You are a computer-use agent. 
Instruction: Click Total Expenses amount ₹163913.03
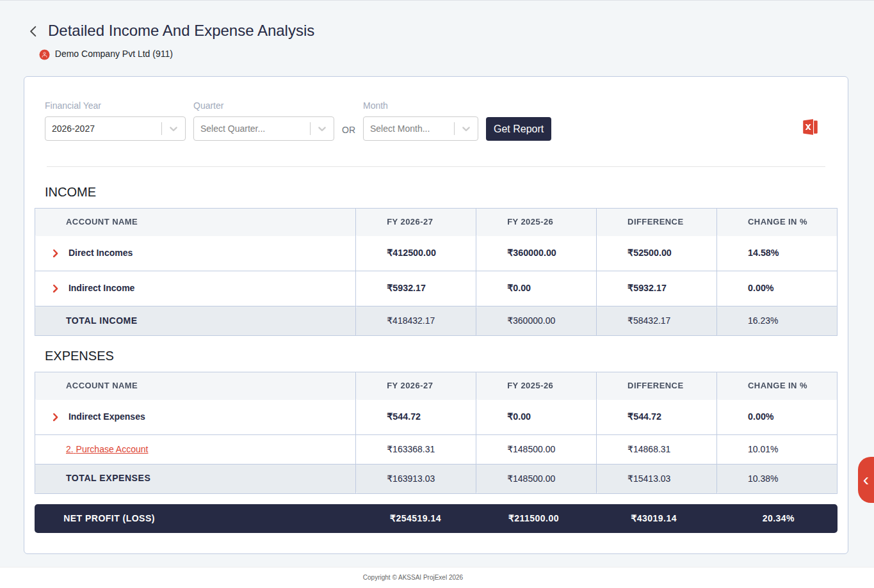pyautogui.click(x=410, y=479)
